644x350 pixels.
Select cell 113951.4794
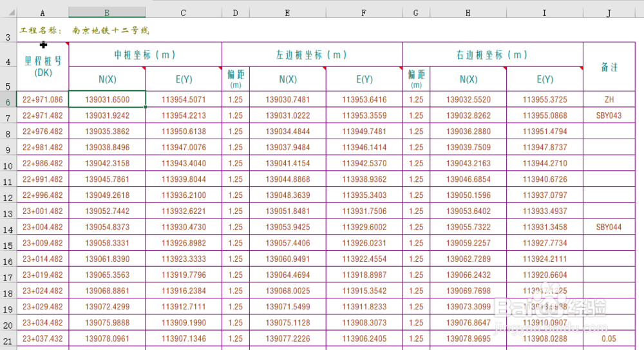point(545,131)
